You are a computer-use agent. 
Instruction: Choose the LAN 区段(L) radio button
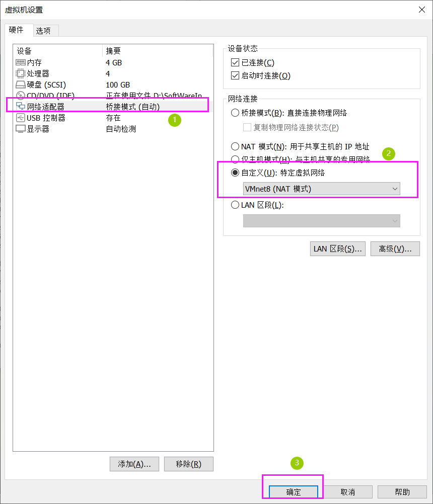(235, 205)
